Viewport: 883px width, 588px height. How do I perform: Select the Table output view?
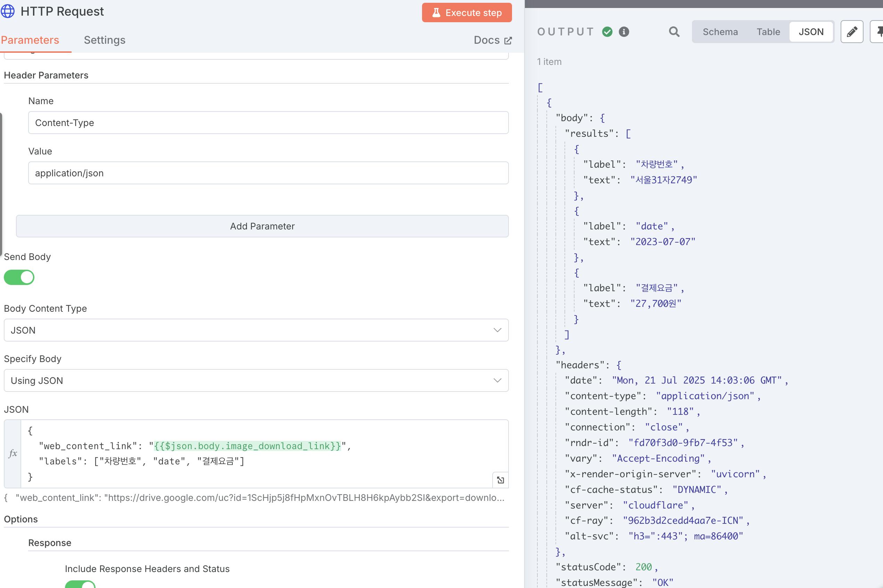pos(768,32)
